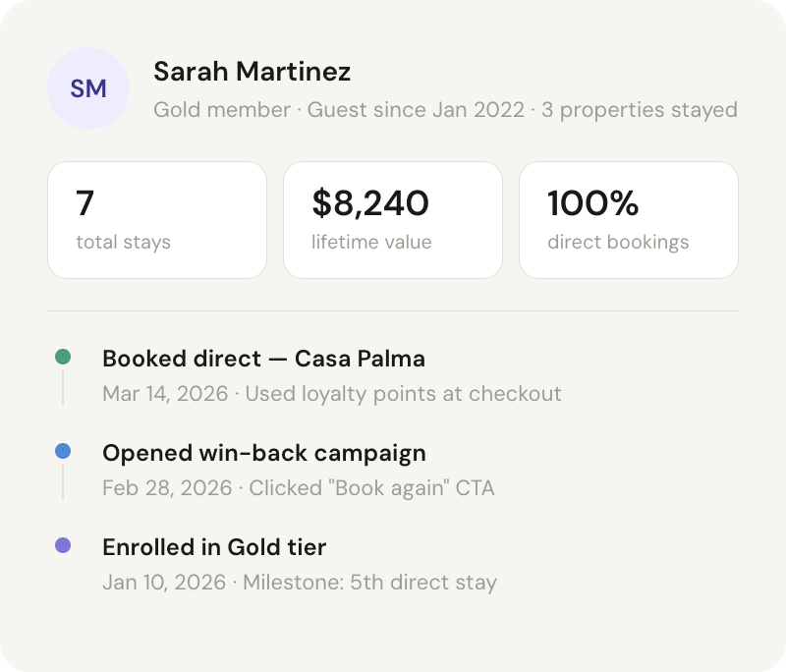This screenshot has height=672, width=786.
Task: Click the direct bookings label
Action: [x=618, y=242]
